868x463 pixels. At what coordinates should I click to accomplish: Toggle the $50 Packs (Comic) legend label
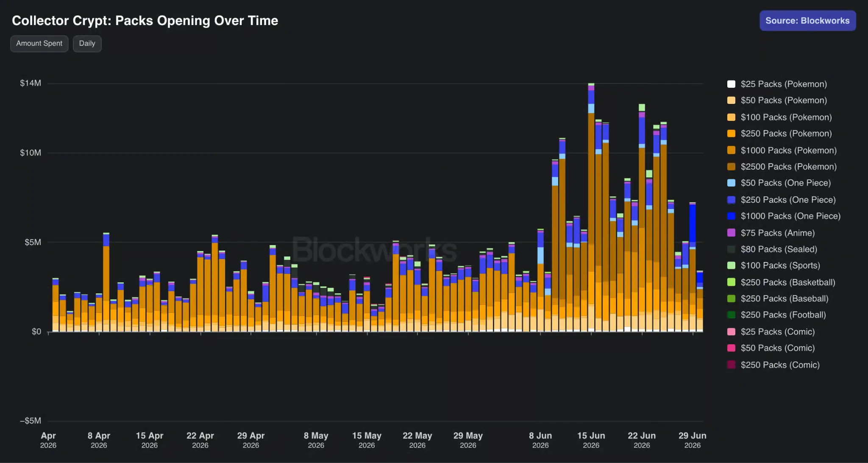[x=778, y=348]
